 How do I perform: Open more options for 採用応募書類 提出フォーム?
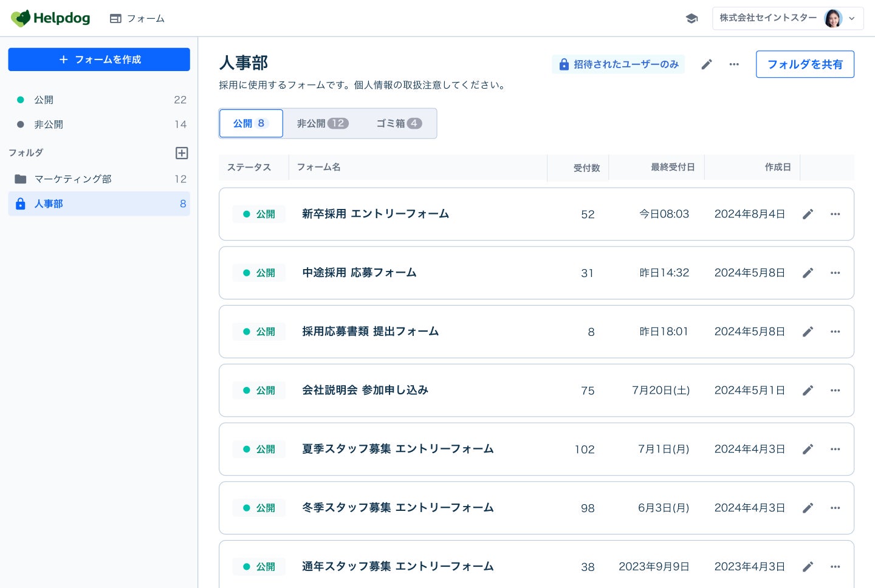[835, 332]
